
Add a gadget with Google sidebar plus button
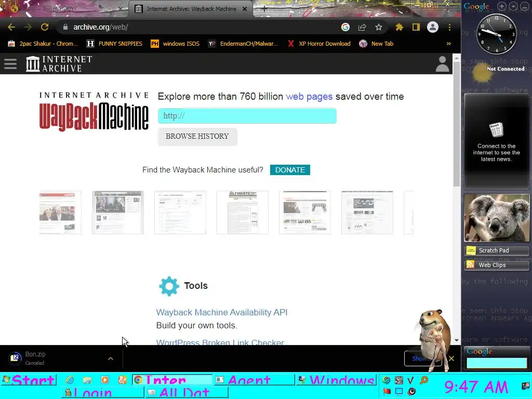[501, 6]
